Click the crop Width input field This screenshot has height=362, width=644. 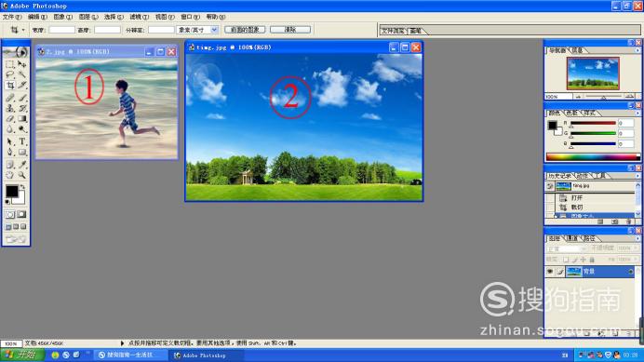(x=62, y=30)
